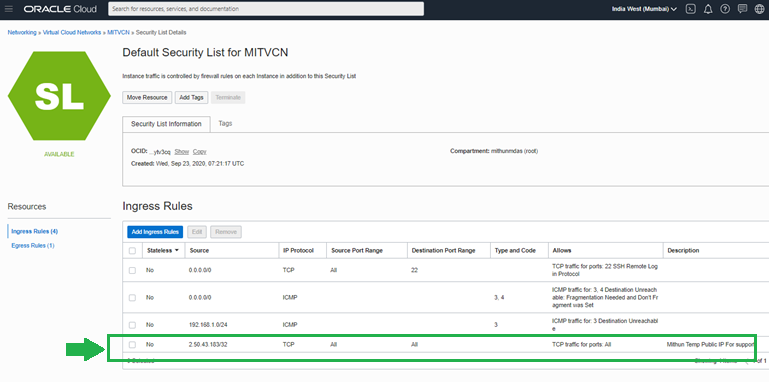Click the Oracle Cloud logo
The image size is (769, 382).
60,9
